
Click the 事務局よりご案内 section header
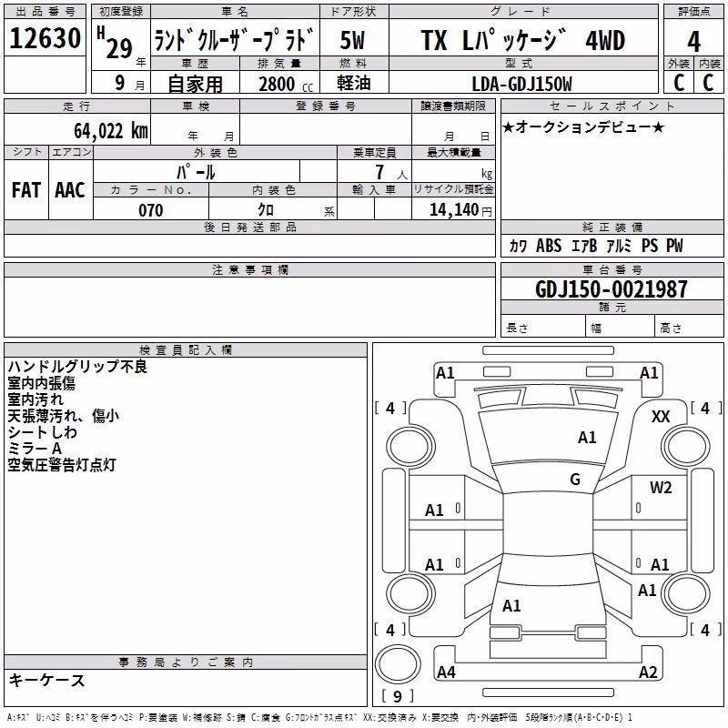(186, 662)
